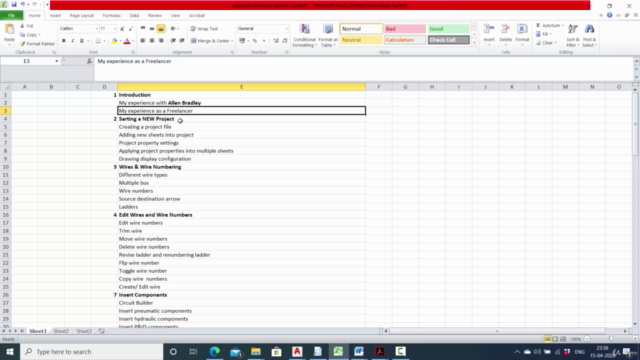
Task: Click the Cut command
Action: coord(27,26)
